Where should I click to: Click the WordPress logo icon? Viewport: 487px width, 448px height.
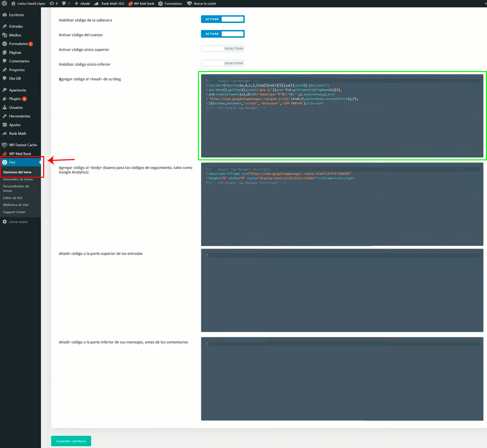pyautogui.click(x=5, y=4)
